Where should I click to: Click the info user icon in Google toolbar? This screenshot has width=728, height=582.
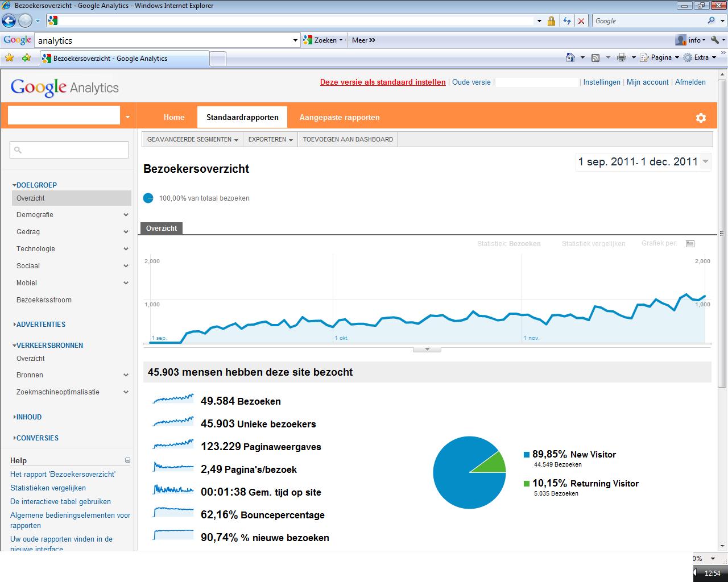click(680, 40)
